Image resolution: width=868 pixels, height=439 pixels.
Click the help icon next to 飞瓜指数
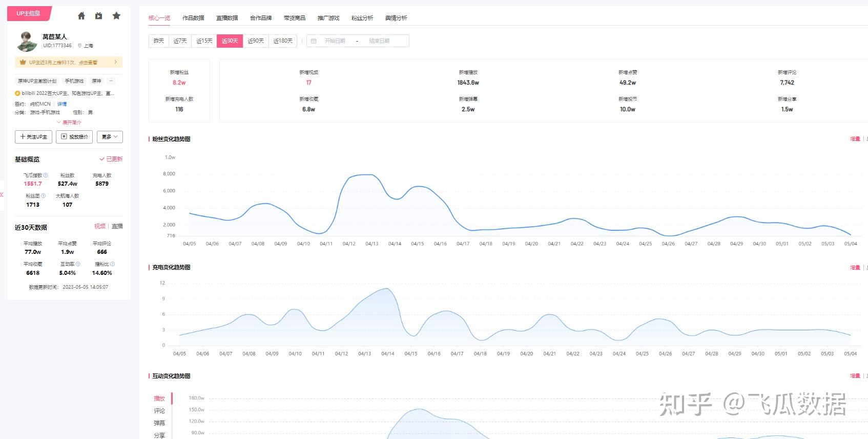click(46, 175)
